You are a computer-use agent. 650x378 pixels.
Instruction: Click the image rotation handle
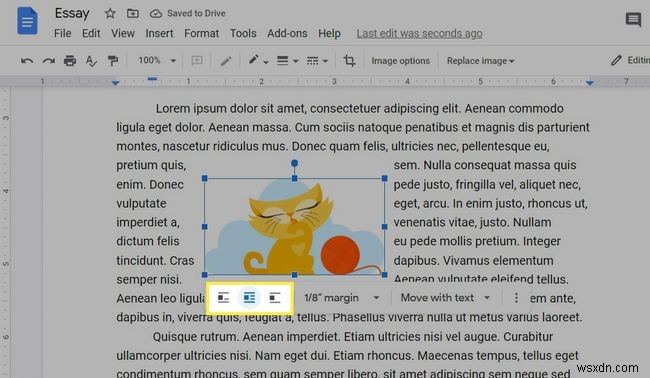(x=294, y=163)
